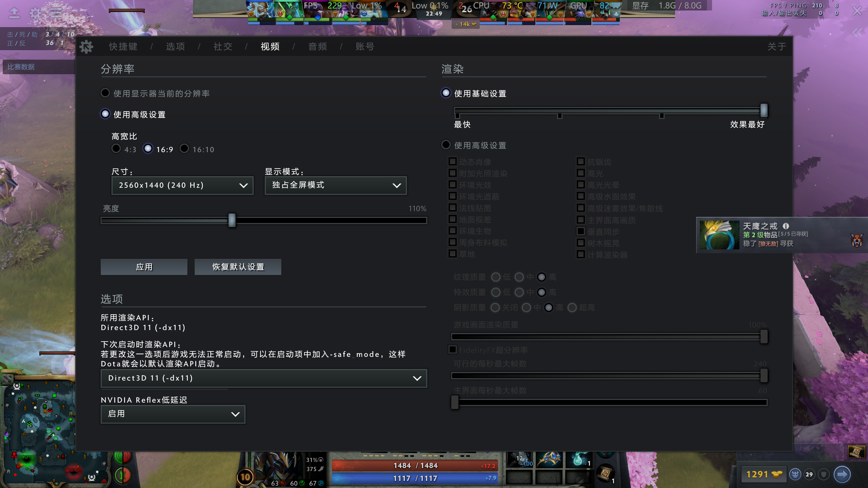
Task: Click the blue mana bar 1117 / 1117
Action: 415,478
